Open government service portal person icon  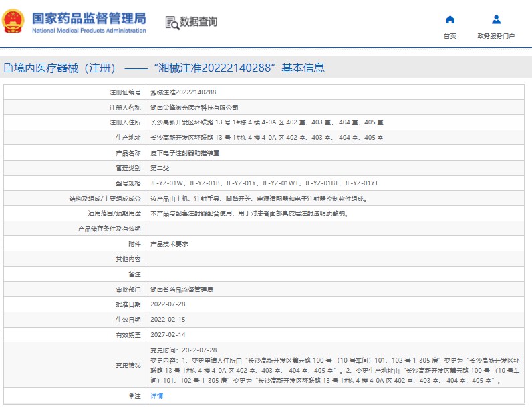pyautogui.click(x=496, y=19)
